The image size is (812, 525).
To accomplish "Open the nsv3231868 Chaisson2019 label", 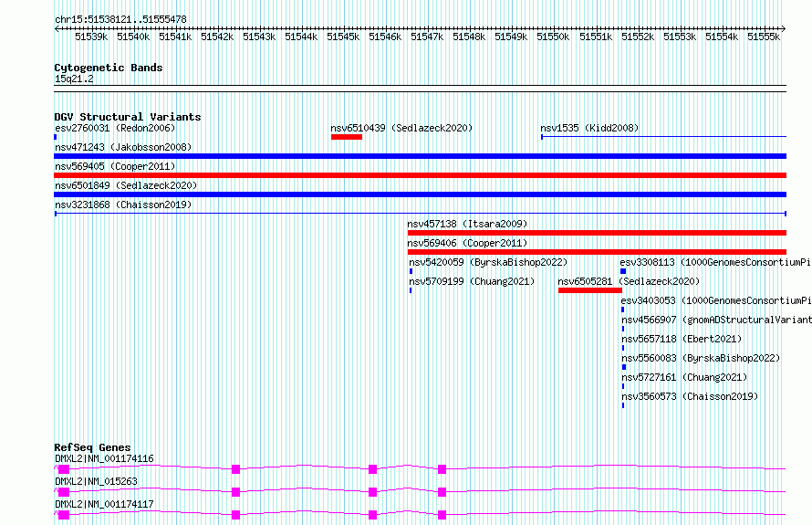I will click(123, 205).
